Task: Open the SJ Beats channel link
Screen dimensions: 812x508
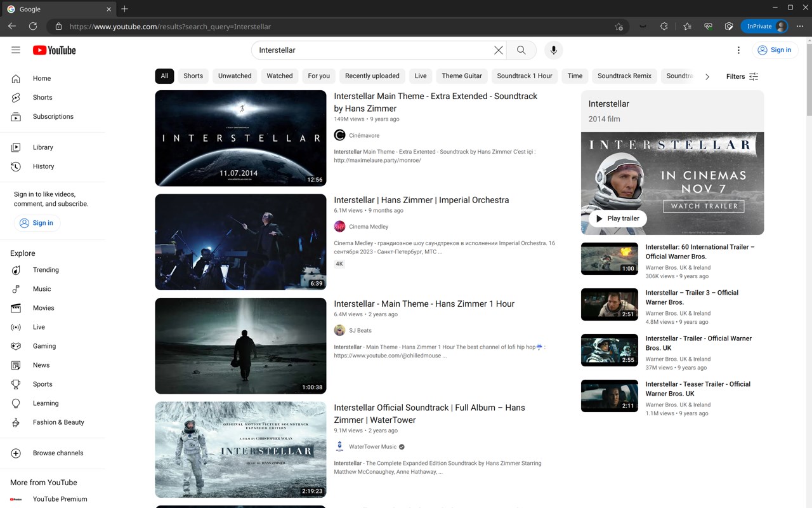Action: click(x=360, y=331)
